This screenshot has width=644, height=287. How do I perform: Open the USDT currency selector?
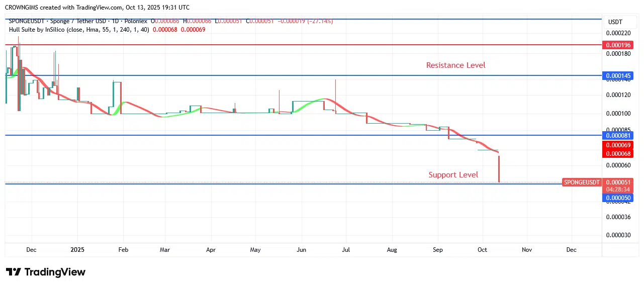(x=615, y=22)
